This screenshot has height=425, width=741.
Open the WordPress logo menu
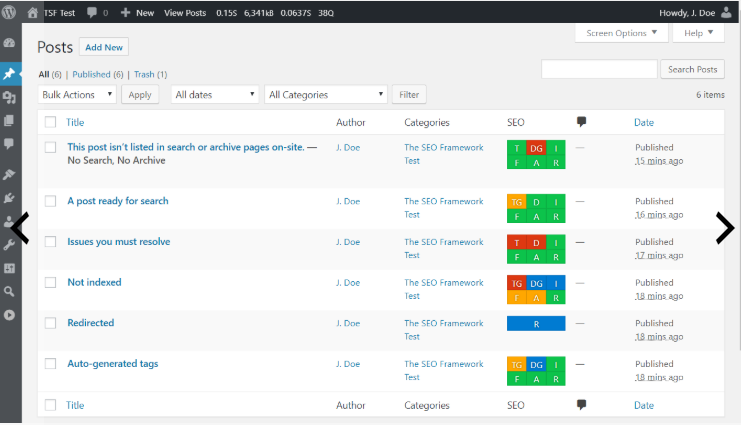10,12
